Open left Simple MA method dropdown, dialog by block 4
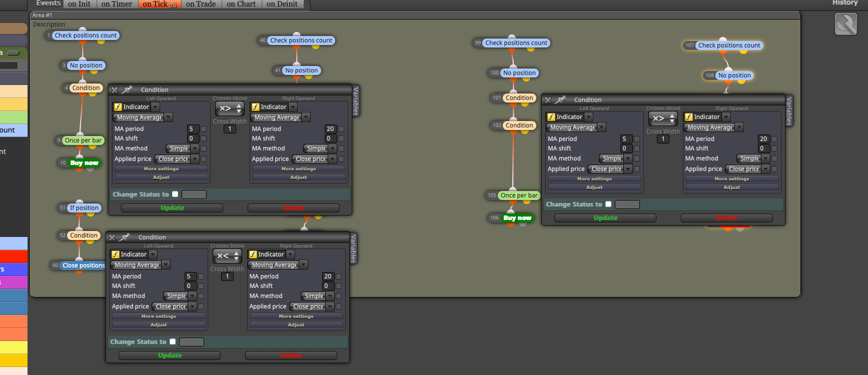 pos(183,148)
